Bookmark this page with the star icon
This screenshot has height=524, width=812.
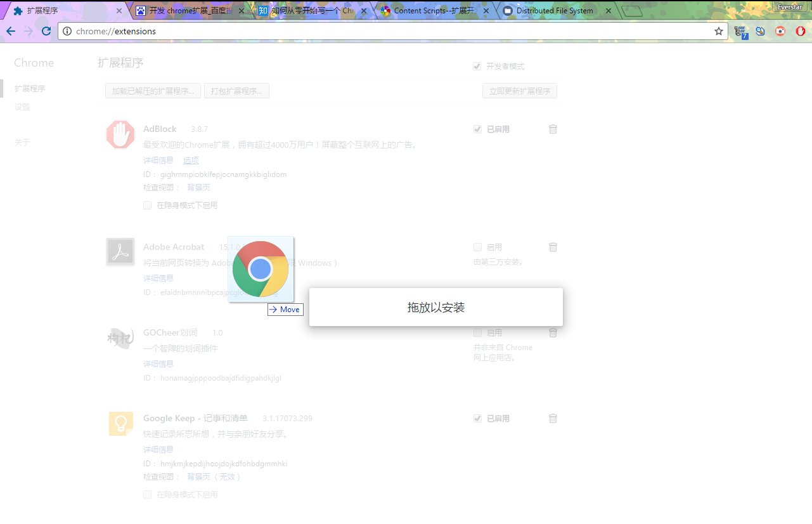[x=719, y=31]
